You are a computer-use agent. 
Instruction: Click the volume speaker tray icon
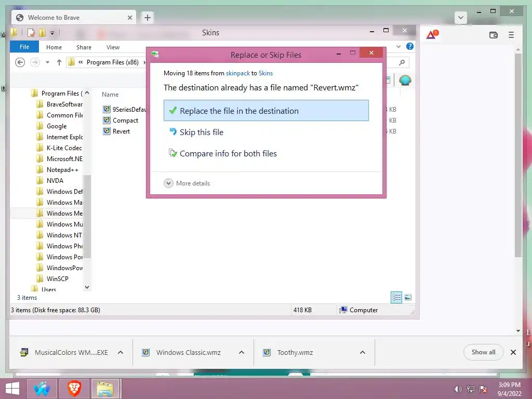pyautogui.click(x=458, y=389)
